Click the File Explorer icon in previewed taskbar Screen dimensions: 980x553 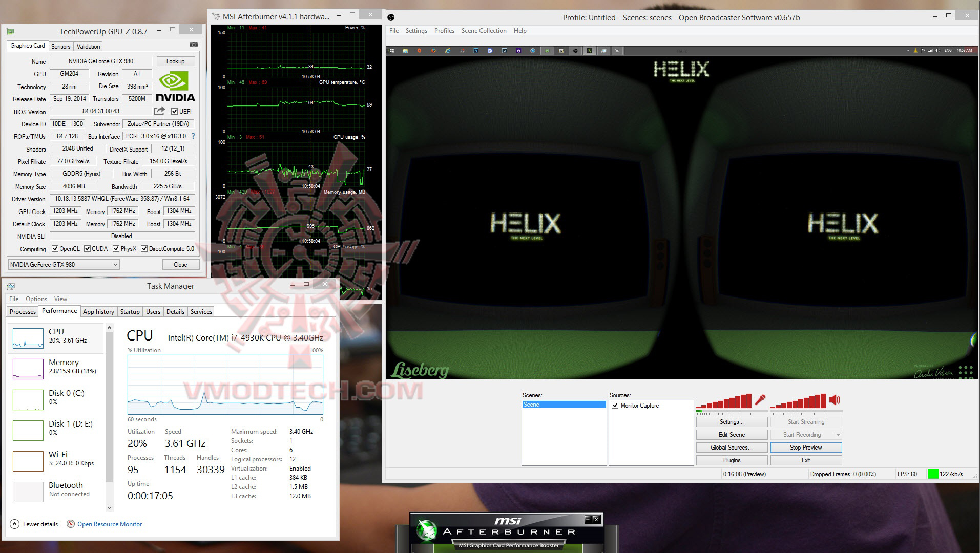pos(405,51)
